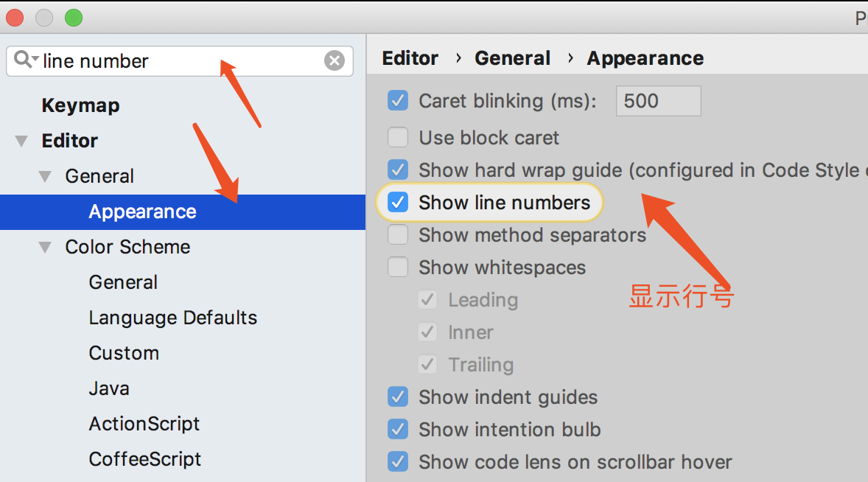Image resolution: width=868 pixels, height=482 pixels.
Task: Check the Show whitespaces checkbox
Action: coord(398,268)
